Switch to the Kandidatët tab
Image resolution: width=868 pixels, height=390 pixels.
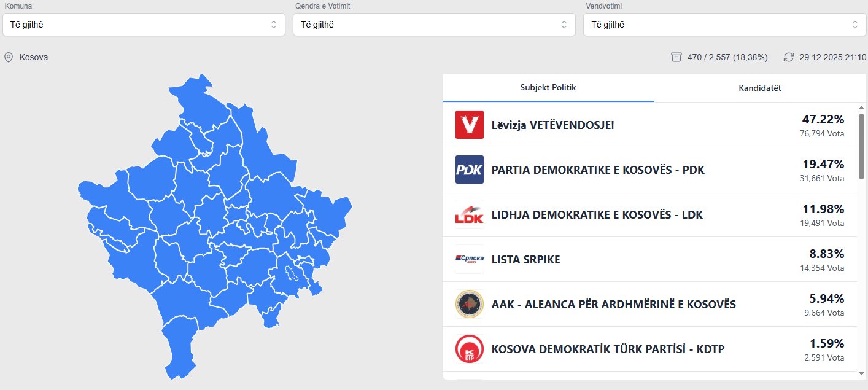coord(760,88)
